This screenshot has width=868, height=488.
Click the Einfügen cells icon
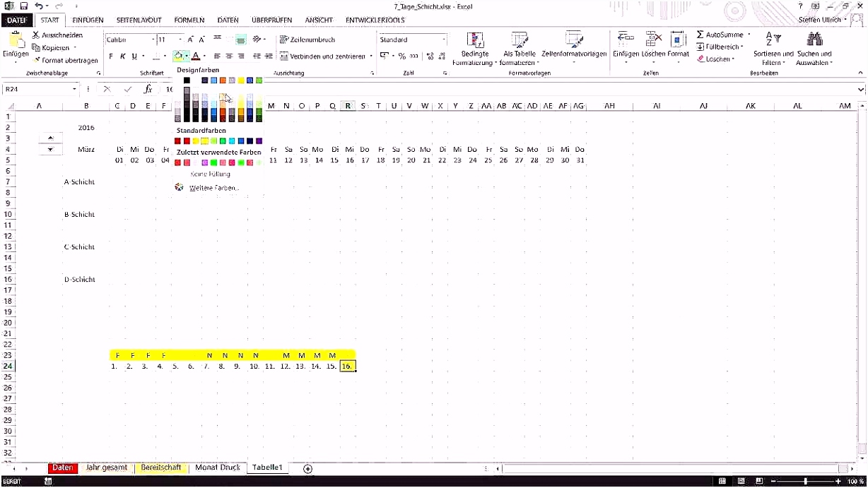pos(626,39)
